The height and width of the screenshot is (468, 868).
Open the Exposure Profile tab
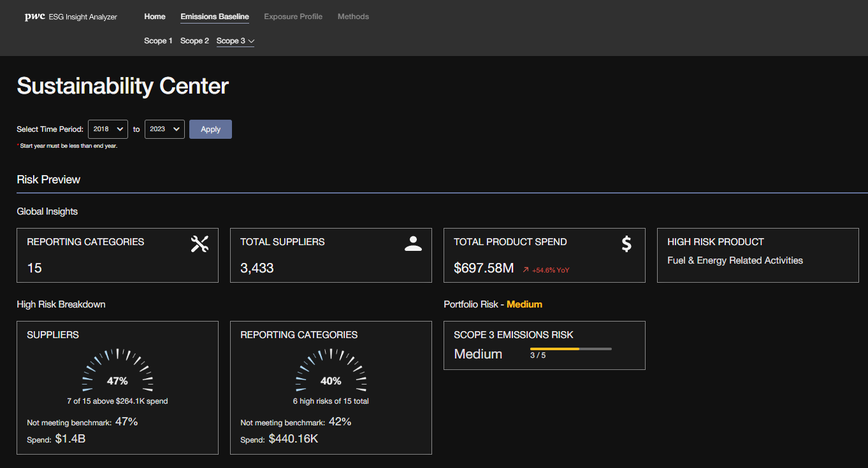[x=293, y=17]
